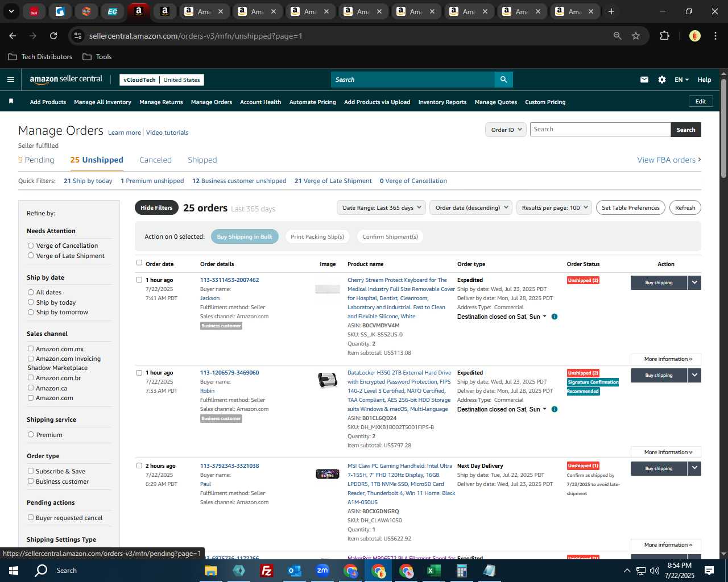Open Account Health menu
Screen dimensions: 728x582
(x=260, y=102)
